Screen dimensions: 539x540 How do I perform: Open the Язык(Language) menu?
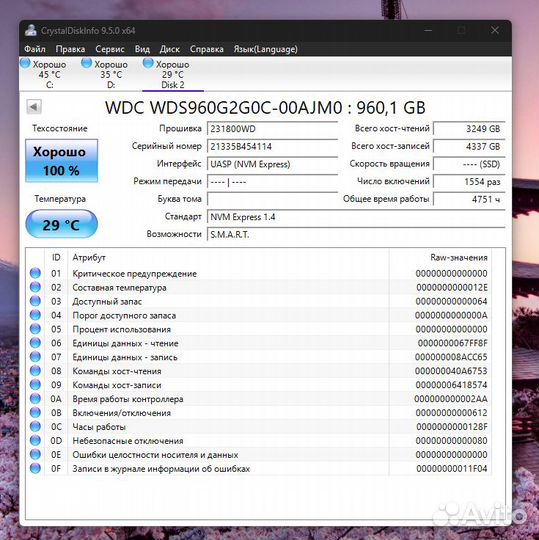pos(266,49)
